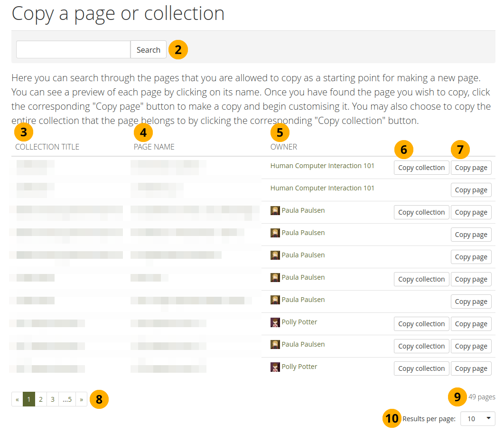Select current page 1 in pagination
504x434 pixels.
click(29, 400)
